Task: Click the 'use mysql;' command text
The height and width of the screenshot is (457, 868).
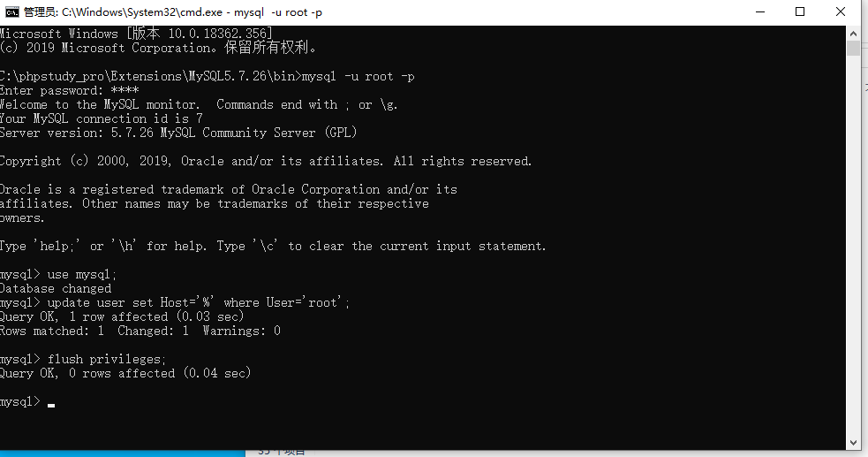Action: click(x=82, y=275)
